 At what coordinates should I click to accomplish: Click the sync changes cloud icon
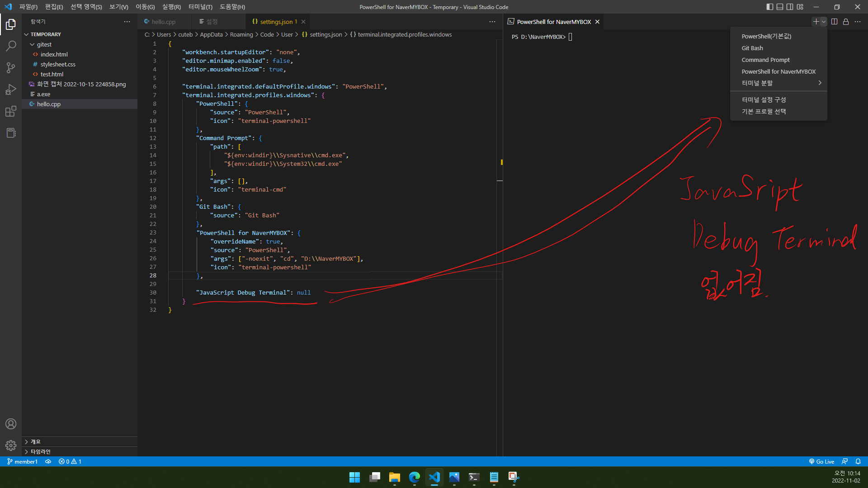[48, 461]
